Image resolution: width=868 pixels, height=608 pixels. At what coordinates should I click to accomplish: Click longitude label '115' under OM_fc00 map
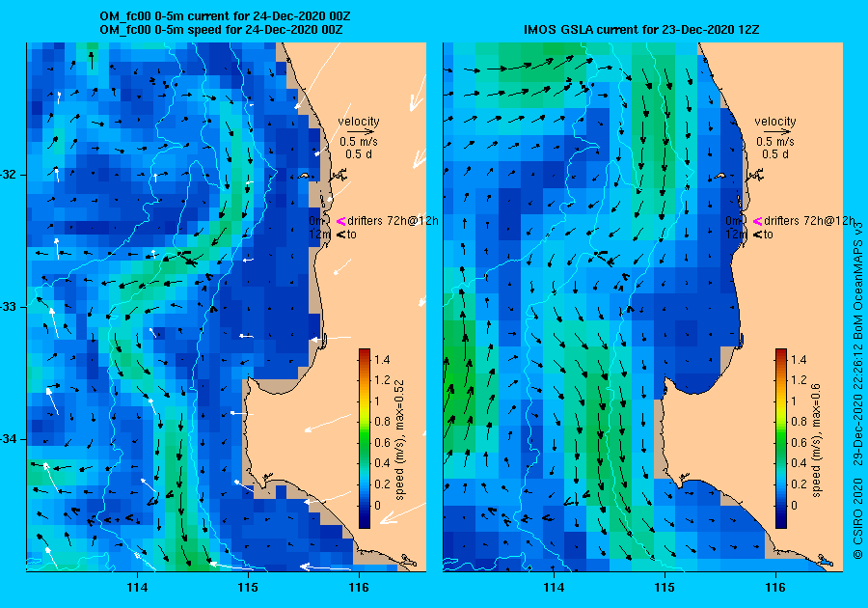pos(248,588)
